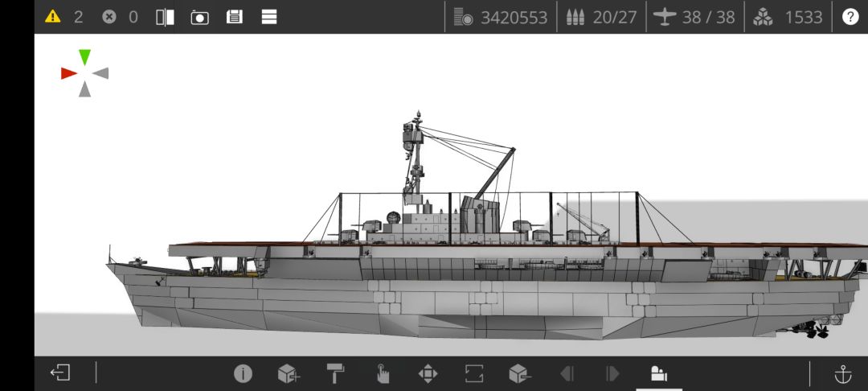Open the parts count blocks icon

coord(763,17)
